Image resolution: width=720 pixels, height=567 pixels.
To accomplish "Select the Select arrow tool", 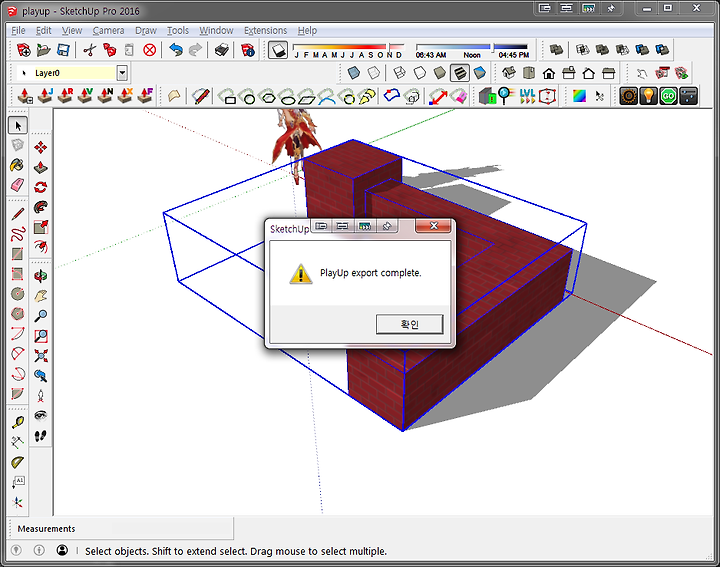I will (x=18, y=125).
